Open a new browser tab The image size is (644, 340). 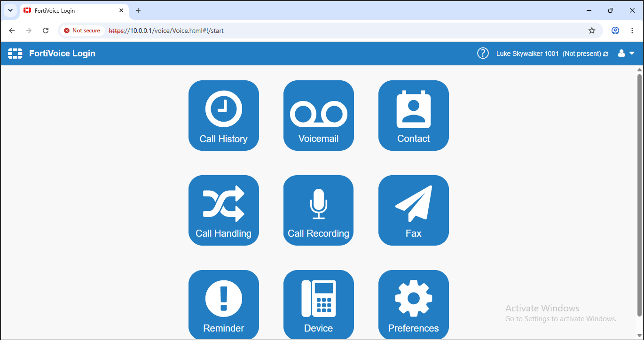coord(138,10)
